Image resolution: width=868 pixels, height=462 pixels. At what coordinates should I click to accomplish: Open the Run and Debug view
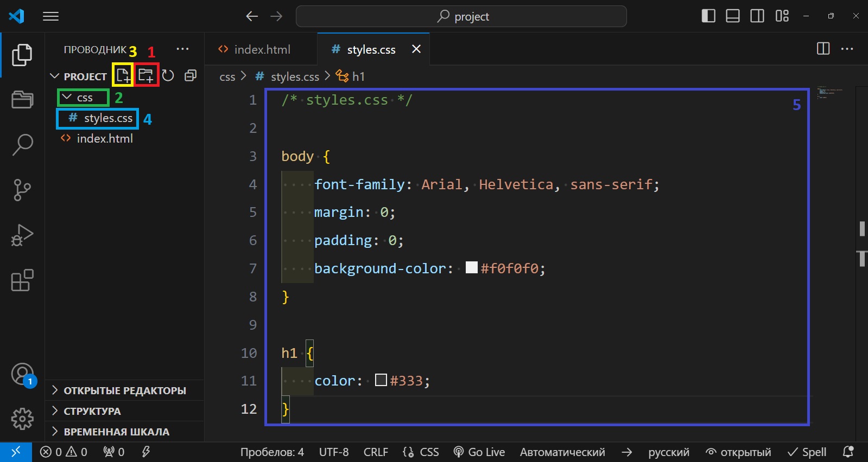(x=22, y=235)
